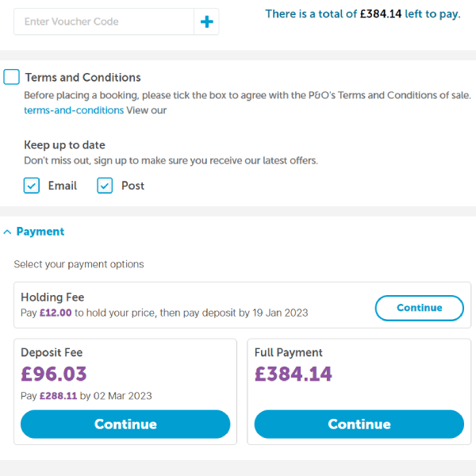The height and width of the screenshot is (476, 476).
Task: Uncheck the Email offers checkbox
Action: tap(32, 186)
